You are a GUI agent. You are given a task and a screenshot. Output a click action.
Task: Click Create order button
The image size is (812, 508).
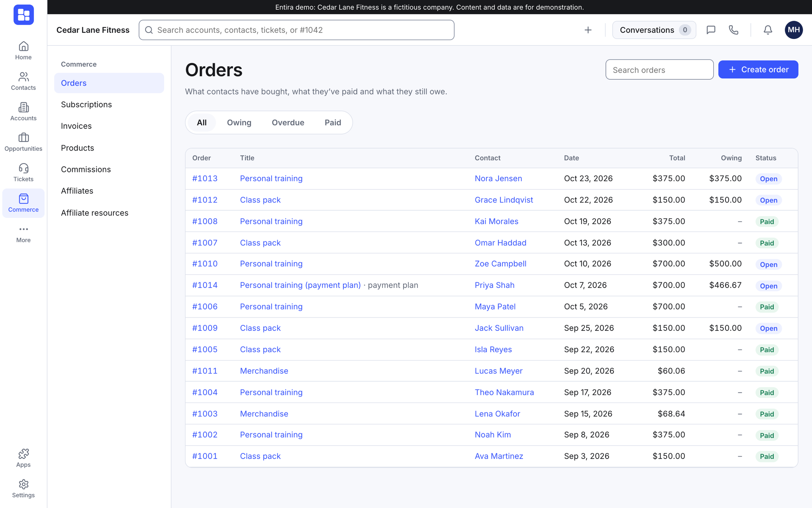(758, 69)
